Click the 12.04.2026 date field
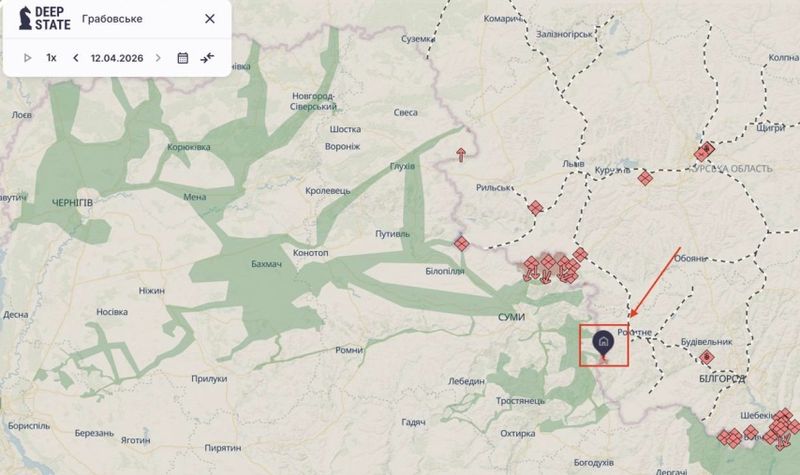Viewport: 800px width, 475px height. point(116,58)
